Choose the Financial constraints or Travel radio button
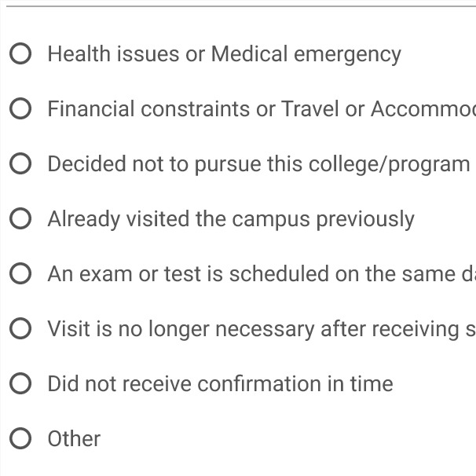476x476 pixels. click(22, 109)
